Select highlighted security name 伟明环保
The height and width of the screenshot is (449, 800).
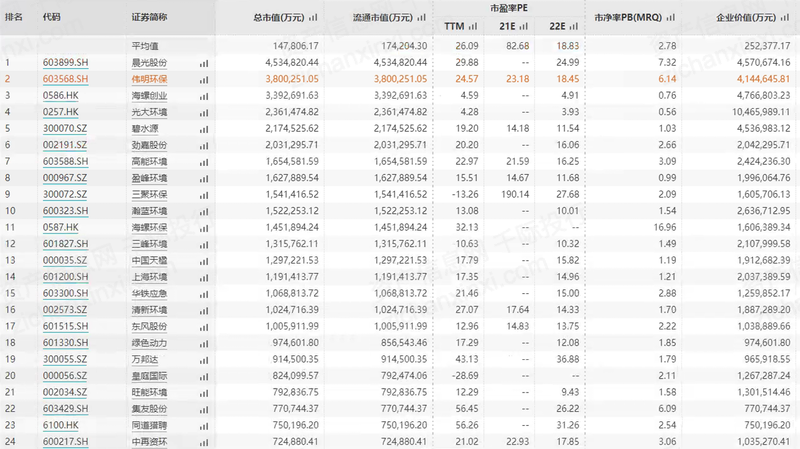(x=149, y=79)
